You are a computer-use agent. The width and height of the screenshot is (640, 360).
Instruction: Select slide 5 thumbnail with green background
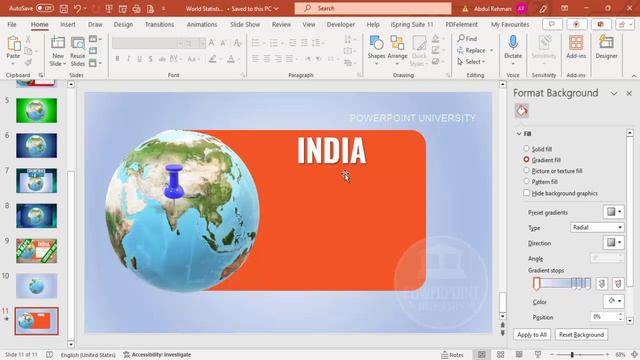pos(36,110)
